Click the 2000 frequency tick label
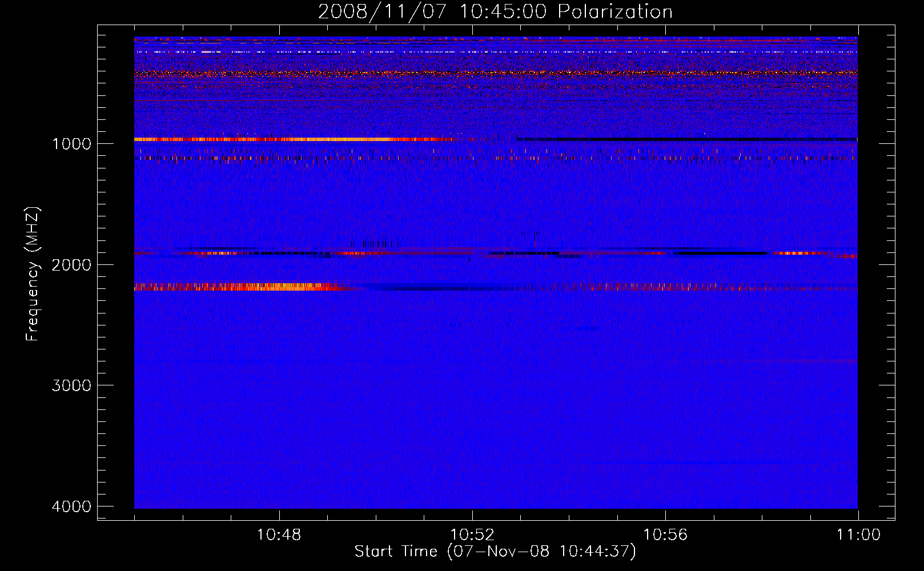Image resolution: width=924 pixels, height=571 pixels. [71, 264]
